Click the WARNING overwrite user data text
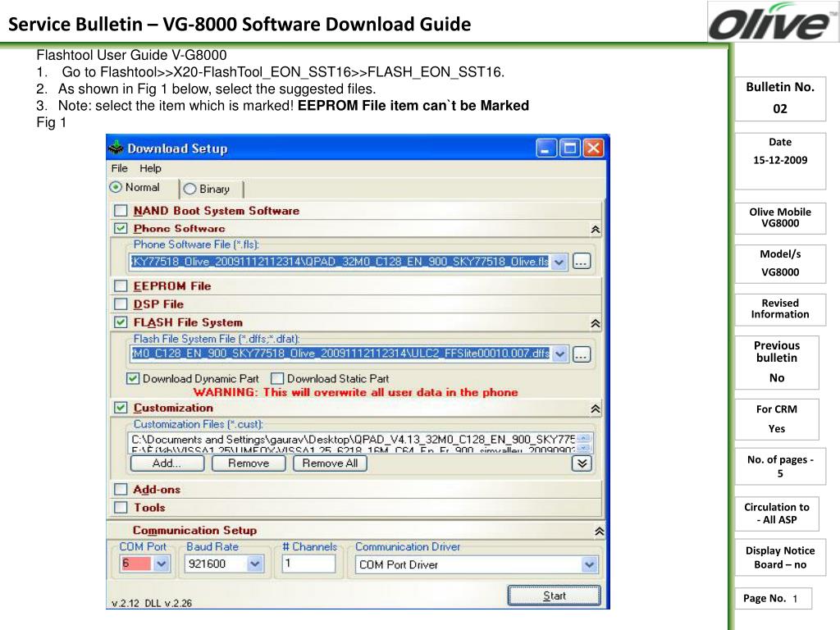Screen dimensions: 840x630 pos(356,392)
